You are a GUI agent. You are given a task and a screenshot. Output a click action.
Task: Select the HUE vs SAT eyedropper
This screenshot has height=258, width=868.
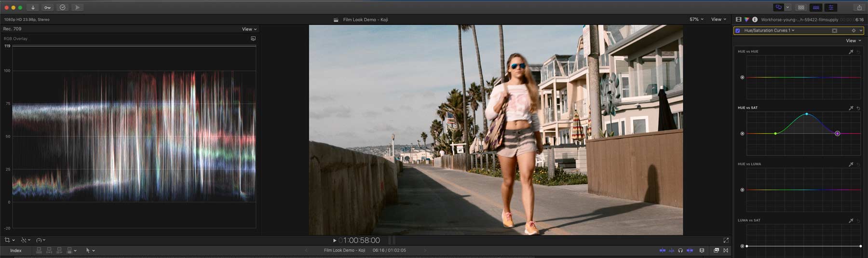pyautogui.click(x=851, y=108)
